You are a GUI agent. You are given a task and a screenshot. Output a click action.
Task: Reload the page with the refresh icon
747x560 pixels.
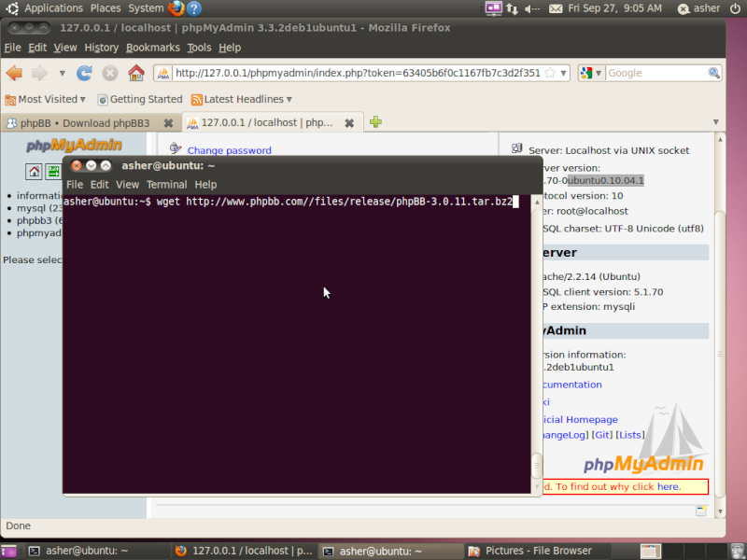pyautogui.click(x=84, y=73)
